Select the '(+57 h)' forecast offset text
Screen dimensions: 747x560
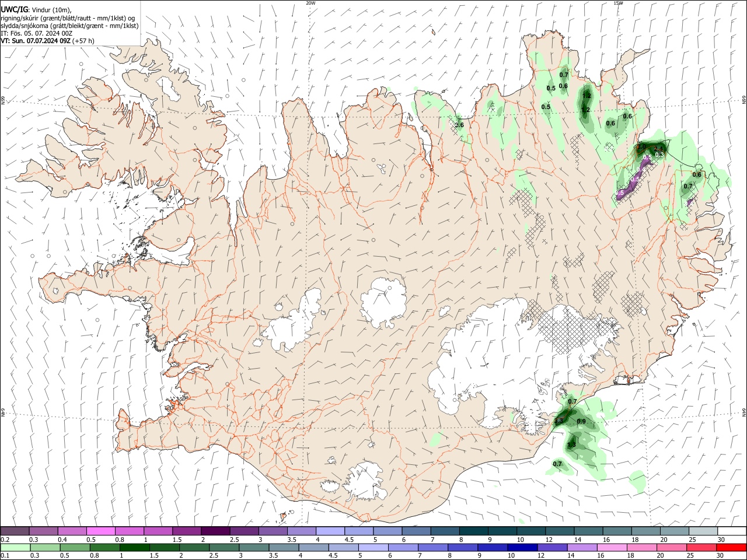[x=84, y=41]
